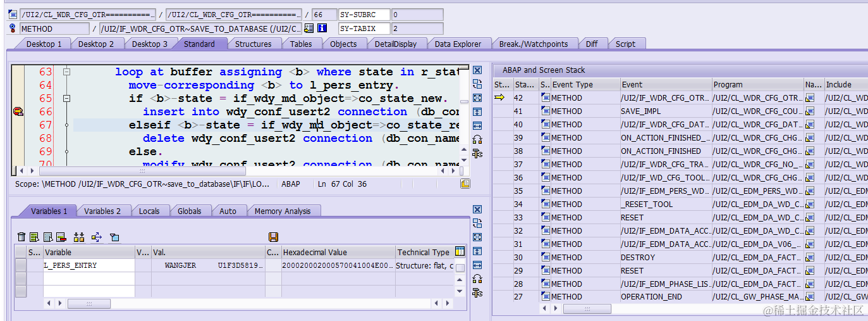868x321 pixels.
Task: Click the insert row icon in Variables toolbar
Action: 35,237
